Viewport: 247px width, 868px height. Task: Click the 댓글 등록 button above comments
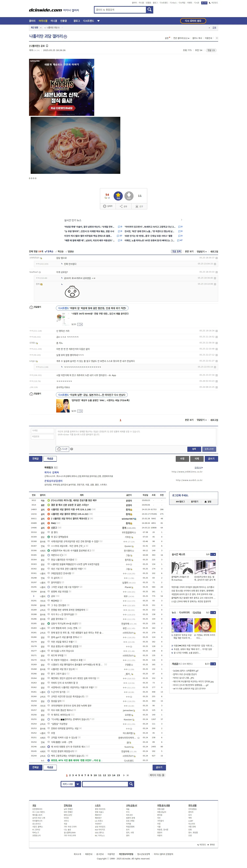[176, 251]
